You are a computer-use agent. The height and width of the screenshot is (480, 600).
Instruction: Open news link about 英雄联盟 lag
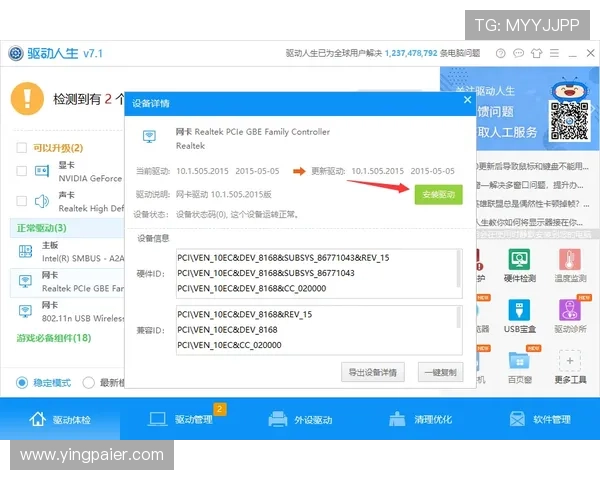click(x=533, y=204)
